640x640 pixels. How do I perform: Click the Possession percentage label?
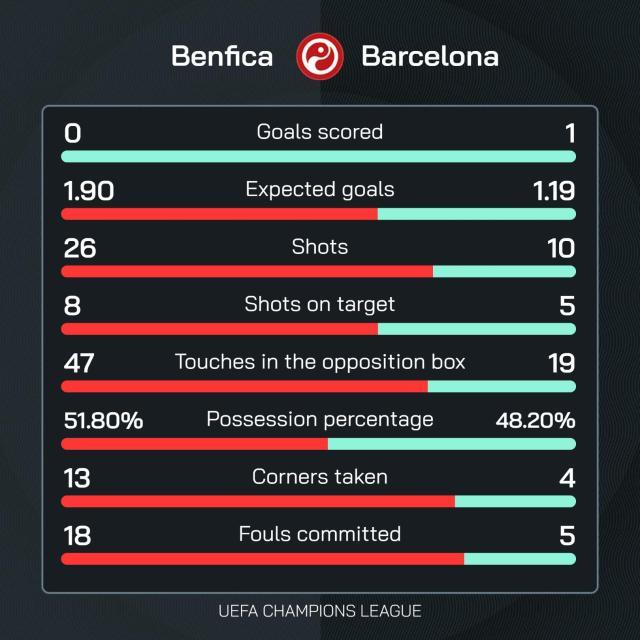320,419
